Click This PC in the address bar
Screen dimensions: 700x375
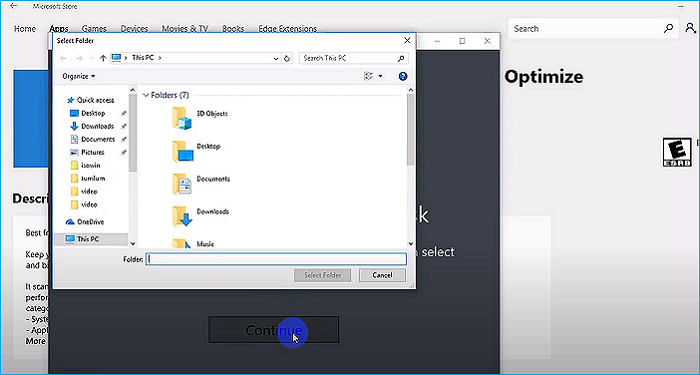[143, 58]
